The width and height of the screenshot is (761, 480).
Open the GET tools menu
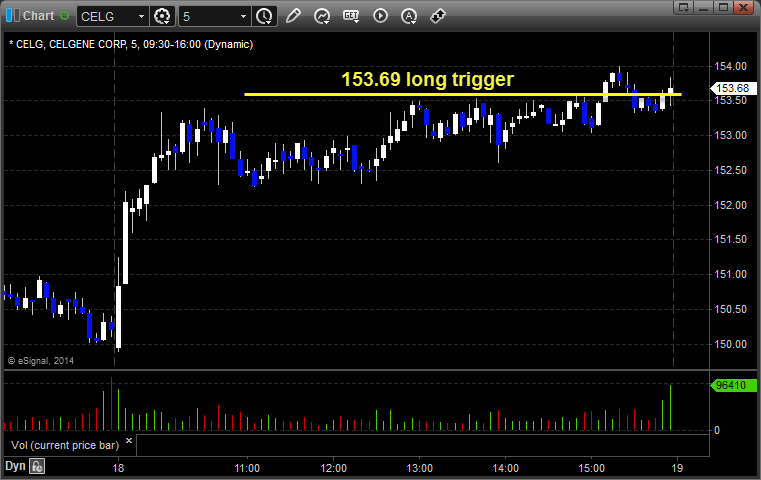coord(351,16)
